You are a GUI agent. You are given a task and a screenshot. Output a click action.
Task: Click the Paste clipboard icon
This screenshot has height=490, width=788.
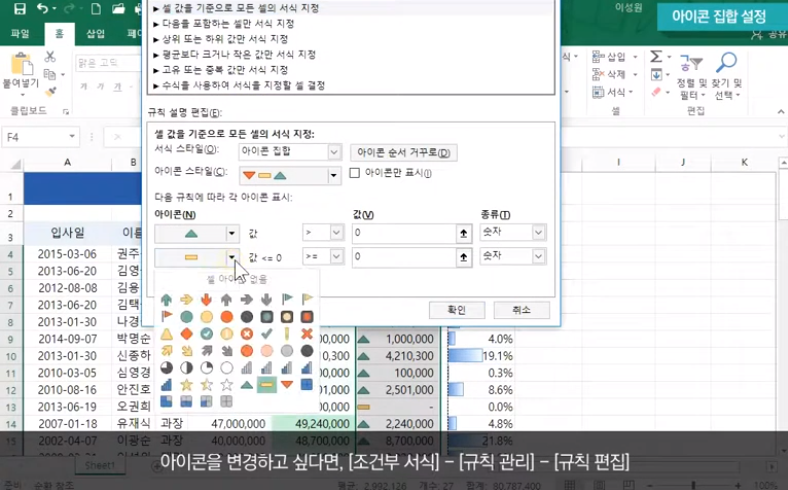pos(21,64)
